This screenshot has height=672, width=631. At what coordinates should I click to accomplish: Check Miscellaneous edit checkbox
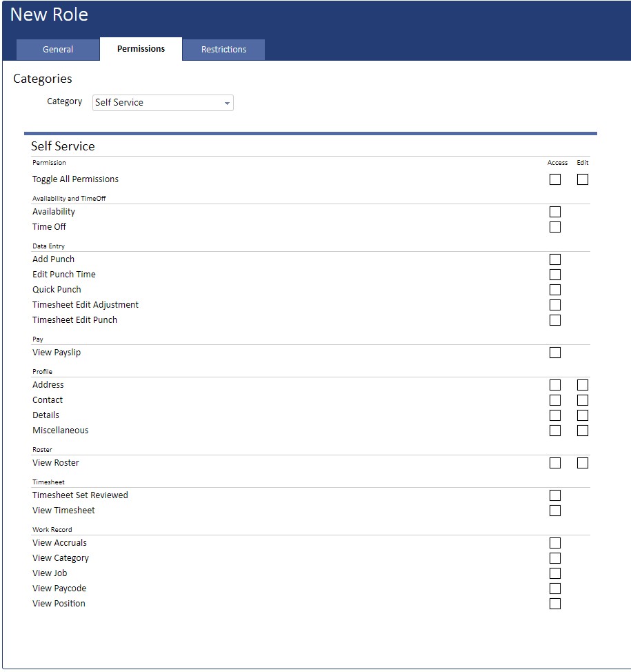point(582,431)
